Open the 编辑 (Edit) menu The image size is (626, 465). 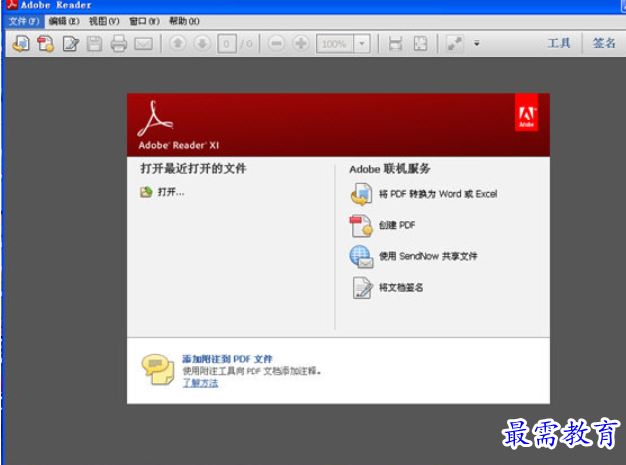[64, 21]
